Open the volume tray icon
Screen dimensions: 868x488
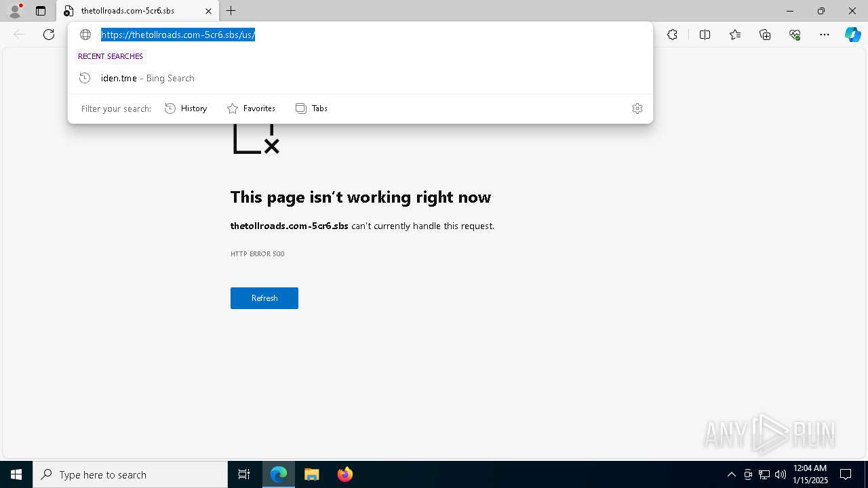(781, 474)
